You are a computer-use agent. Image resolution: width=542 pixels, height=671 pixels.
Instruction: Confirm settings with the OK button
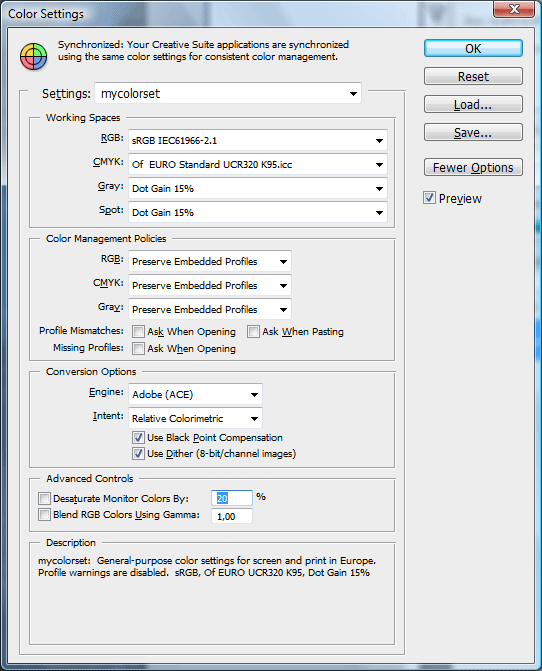[473, 48]
